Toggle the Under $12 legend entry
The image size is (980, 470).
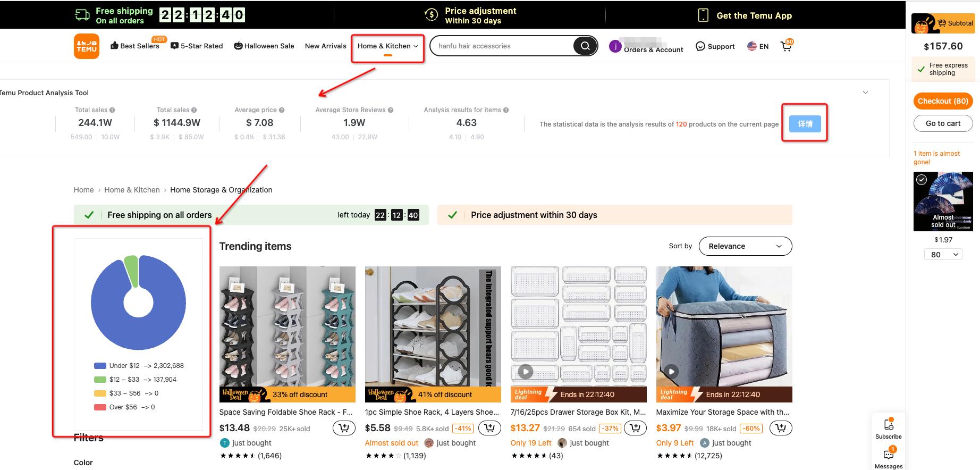point(138,366)
